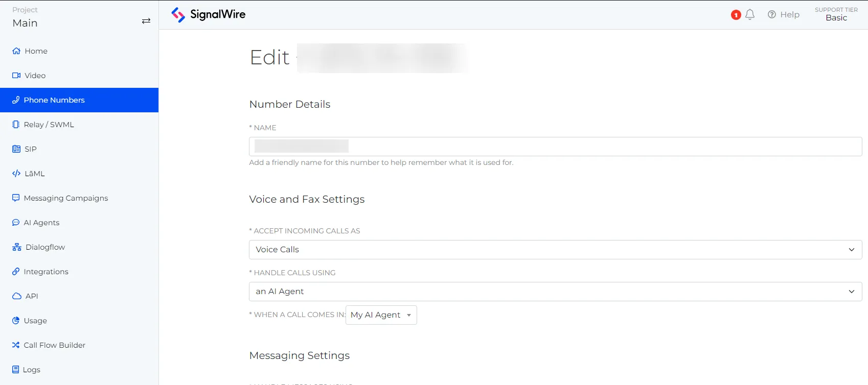The width and height of the screenshot is (868, 385).
Task: Click the Home house icon in sidebar
Action: pos(16,51)
